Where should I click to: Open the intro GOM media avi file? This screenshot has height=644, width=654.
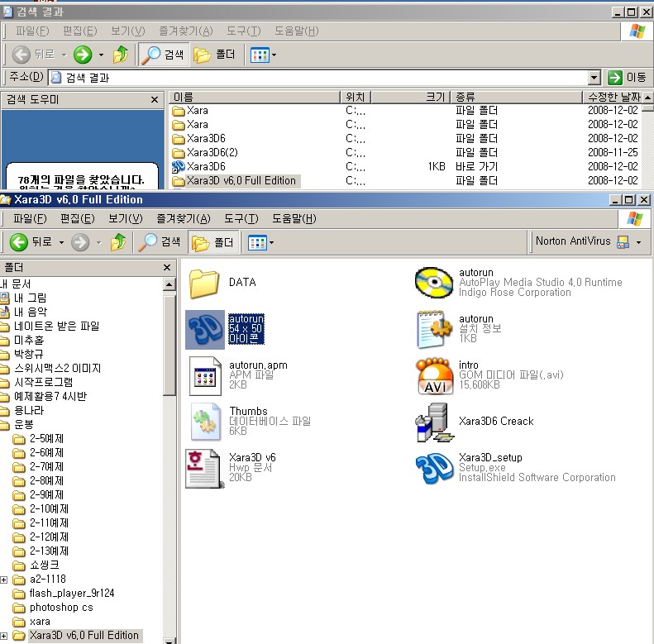(x=434, y=376)
